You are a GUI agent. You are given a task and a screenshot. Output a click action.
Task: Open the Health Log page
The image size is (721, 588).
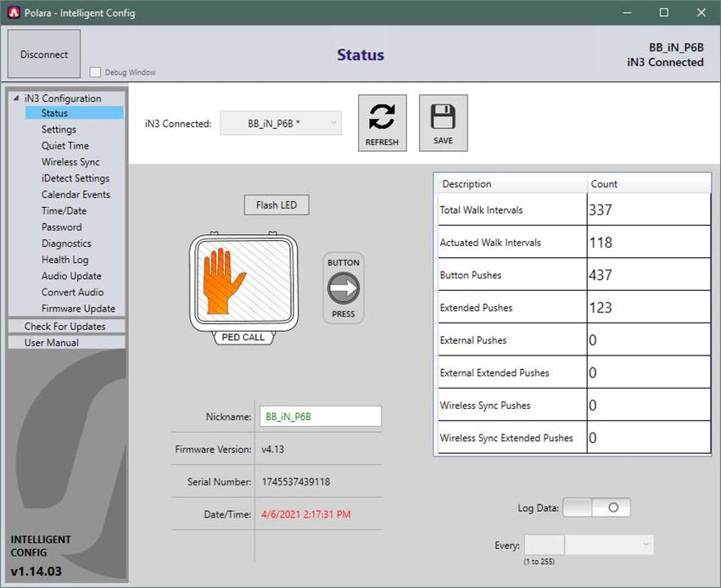click(64, 260)
